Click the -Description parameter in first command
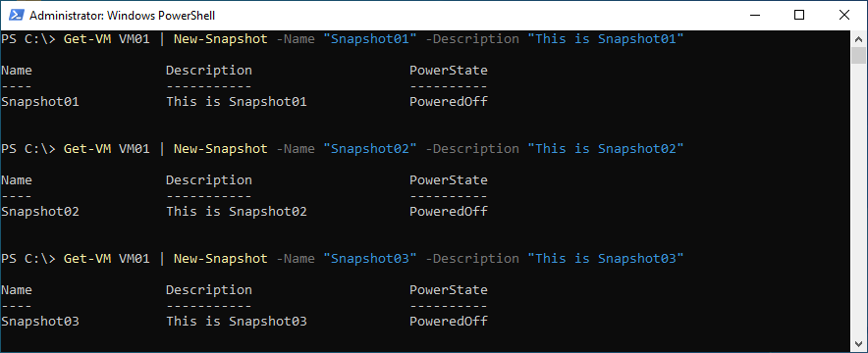Screen dimensions: 868x353 pyautogui.click(x=472, y=39)
